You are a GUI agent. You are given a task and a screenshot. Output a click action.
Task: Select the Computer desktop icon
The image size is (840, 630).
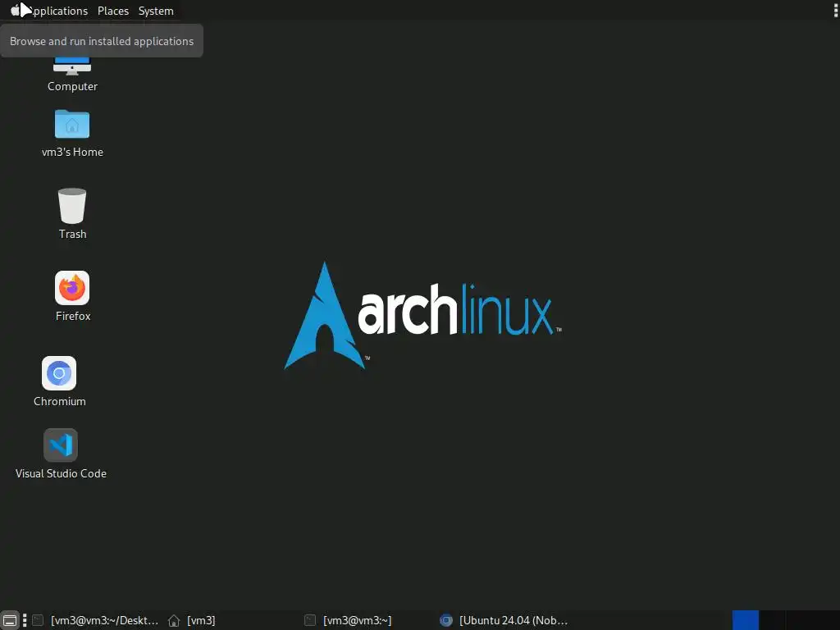(x=72, y=66)
